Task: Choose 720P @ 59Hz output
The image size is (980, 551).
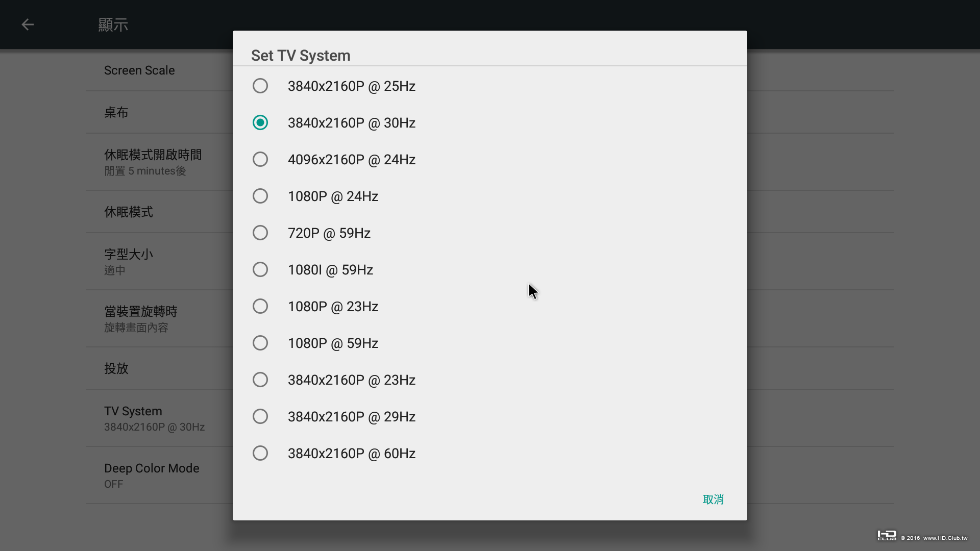Action: (x=260, y=233)
